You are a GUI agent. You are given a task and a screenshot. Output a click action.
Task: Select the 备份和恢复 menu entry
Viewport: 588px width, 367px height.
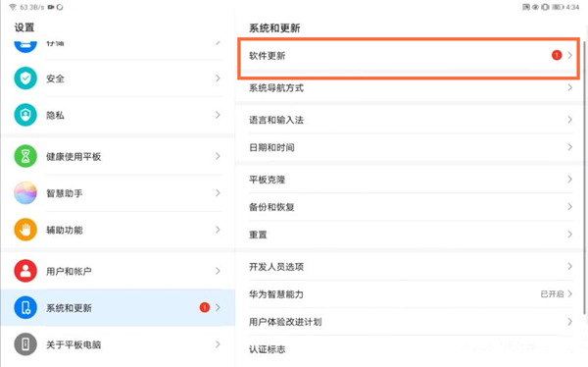411,207
